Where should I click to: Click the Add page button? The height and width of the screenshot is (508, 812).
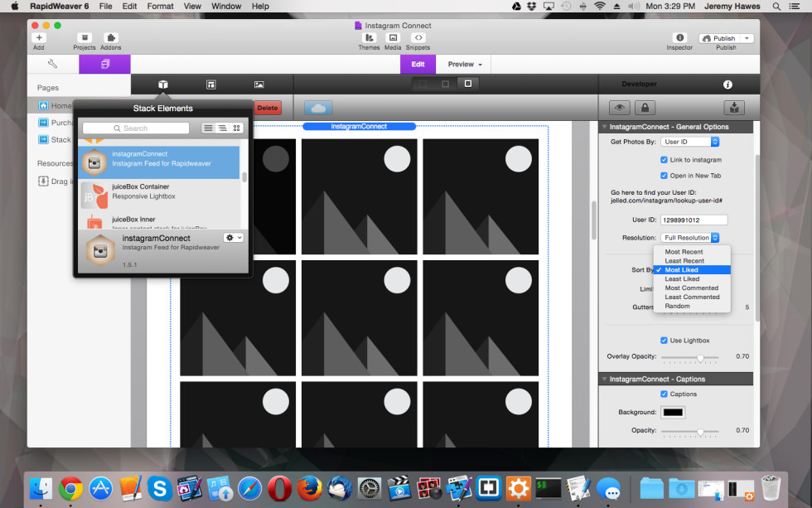39,38
